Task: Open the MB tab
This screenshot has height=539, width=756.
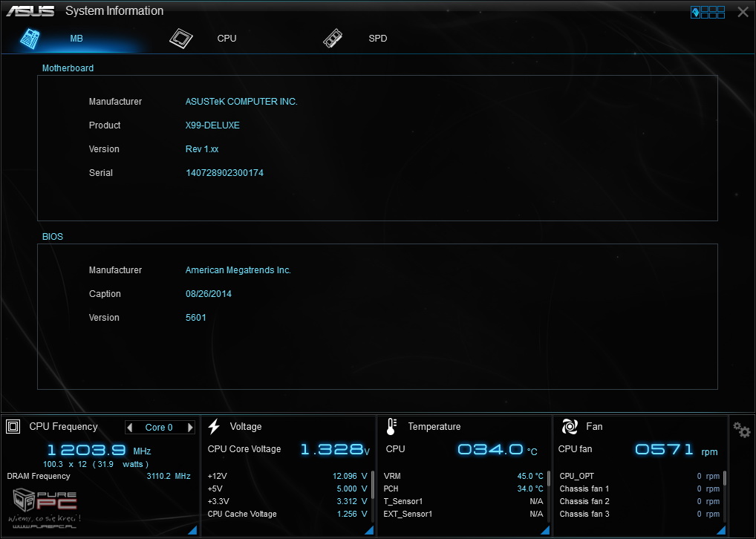Action: [x=76, y=39]
